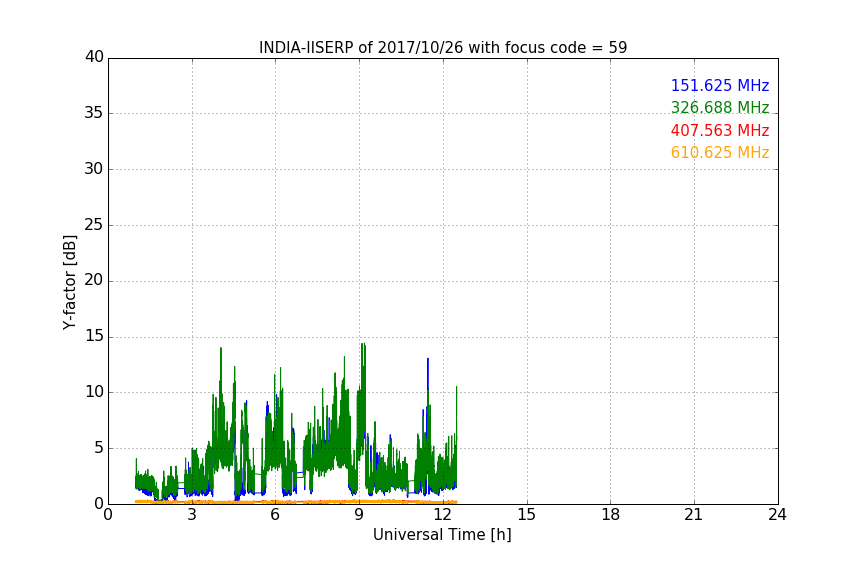This screenshot has height=576, width=864.
Task: Click y-axis tick label 25
Action: tap(94, 224)
